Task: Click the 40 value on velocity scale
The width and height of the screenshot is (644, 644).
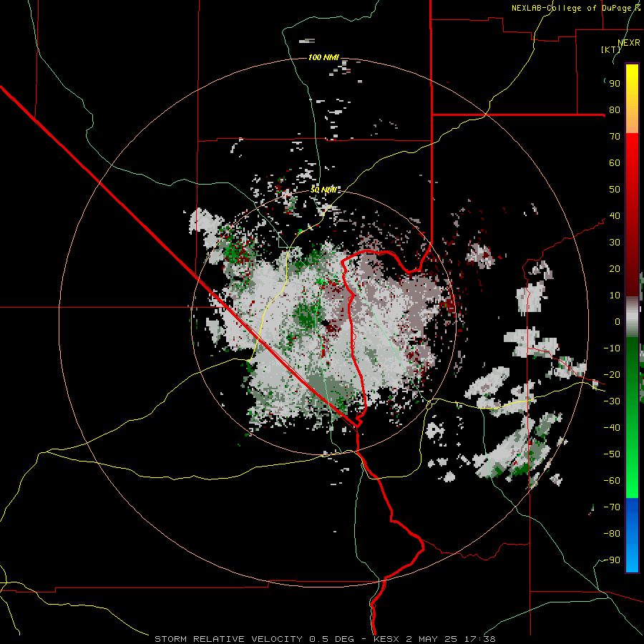Action: tap(615, 216)
